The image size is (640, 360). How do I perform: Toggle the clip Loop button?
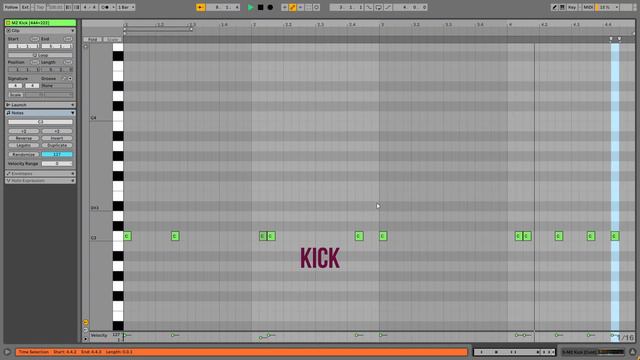(x=40, y=55)
